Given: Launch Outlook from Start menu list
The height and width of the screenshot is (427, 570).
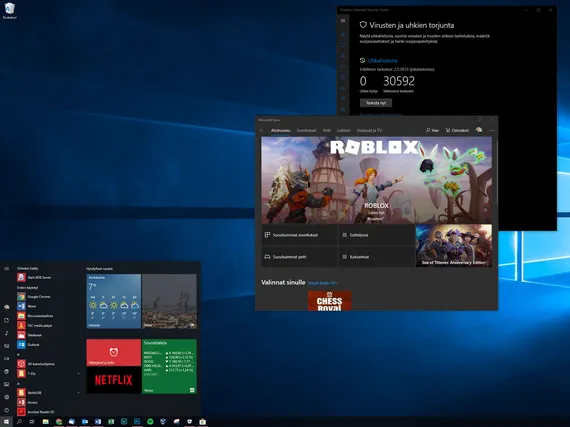Looking at the screenshot, I should [x=48, y=345].
